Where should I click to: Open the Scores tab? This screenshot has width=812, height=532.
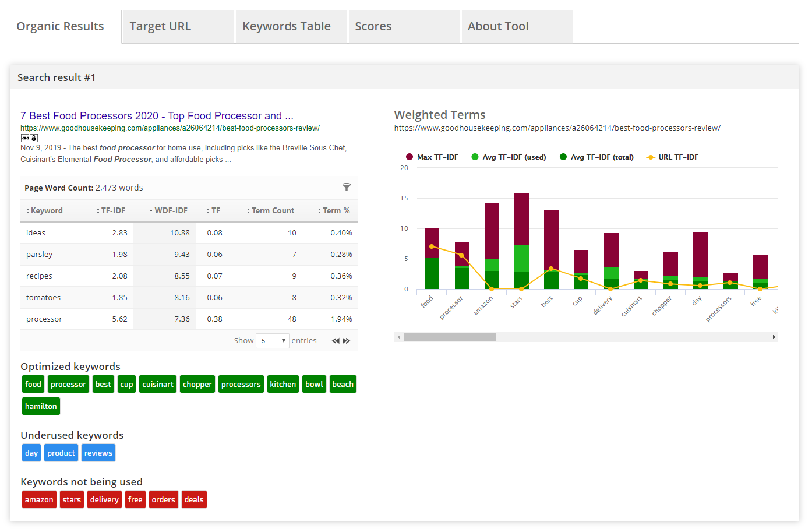(373, 27)
